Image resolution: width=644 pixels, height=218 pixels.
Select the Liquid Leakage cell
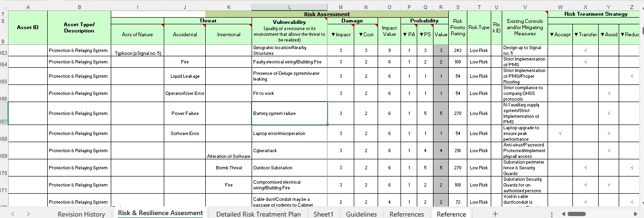pos(185,76)
